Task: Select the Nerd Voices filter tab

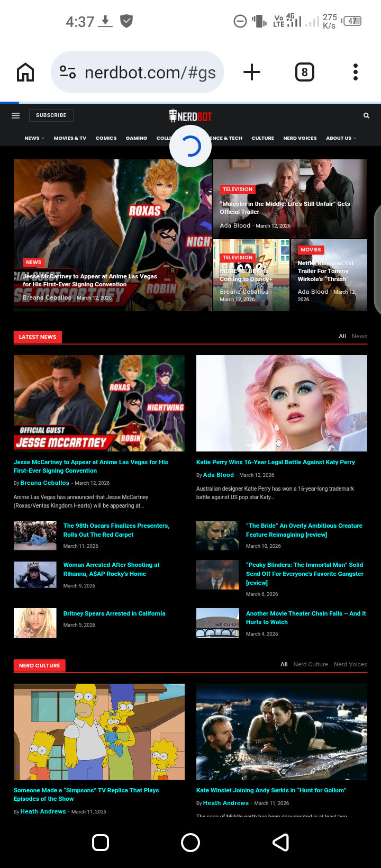Action: pyautogui.click(x=350, y=664)
